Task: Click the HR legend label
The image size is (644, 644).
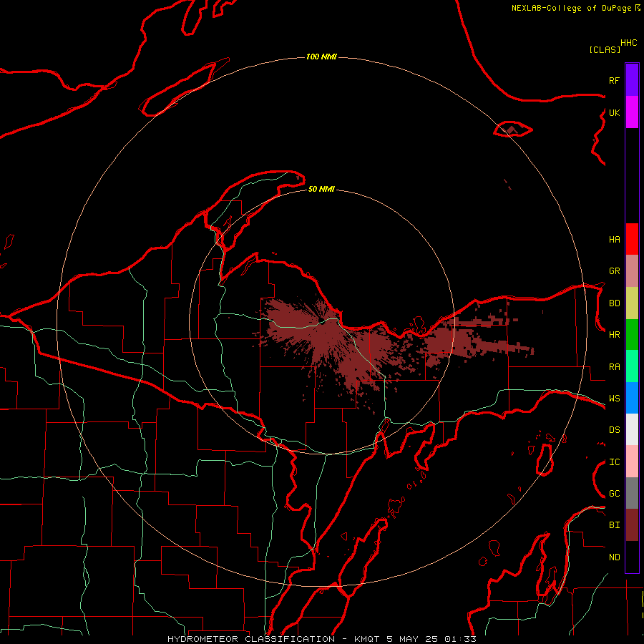Action: [614, 335]
